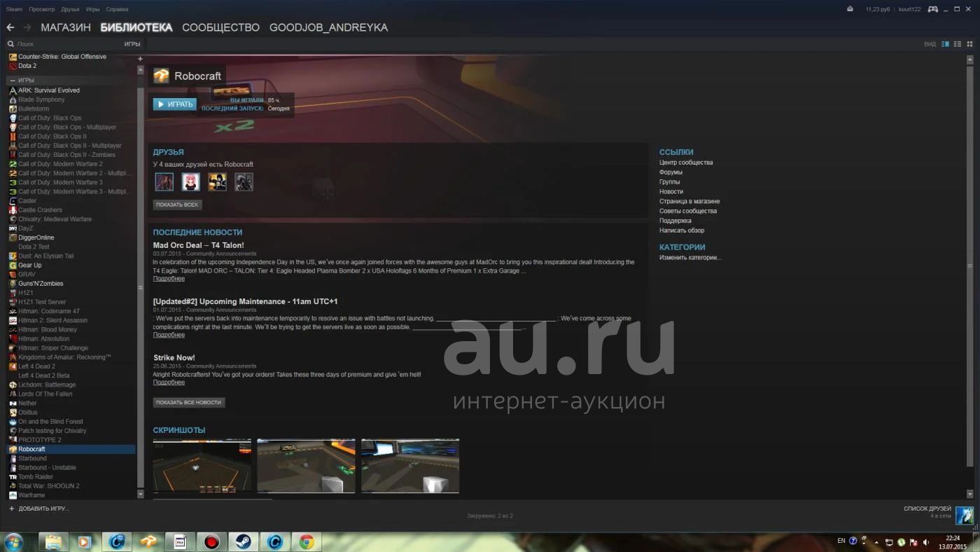Screen dimensions: 980x552
Task: Open the Steam menu
Action: click(14, 9)
